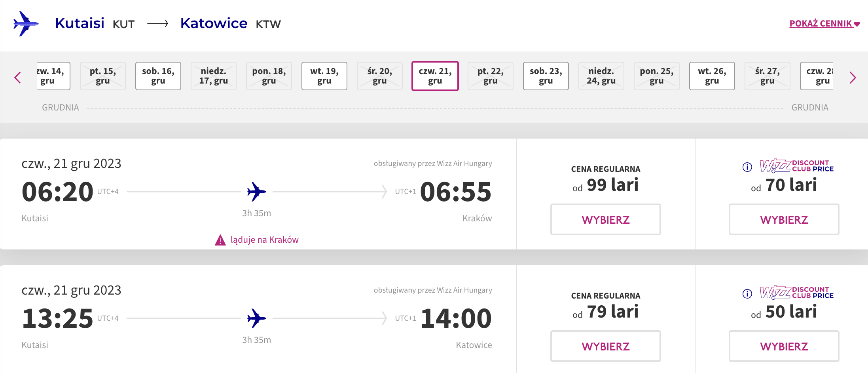Select the sob. 16, gru date tab

[158, 76]
